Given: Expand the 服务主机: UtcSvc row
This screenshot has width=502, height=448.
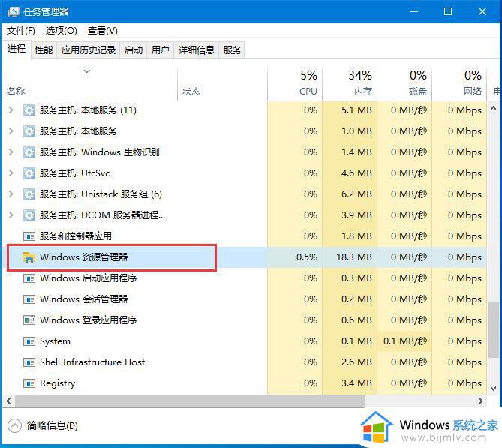Looking at the screenshot, I should 11,173.
